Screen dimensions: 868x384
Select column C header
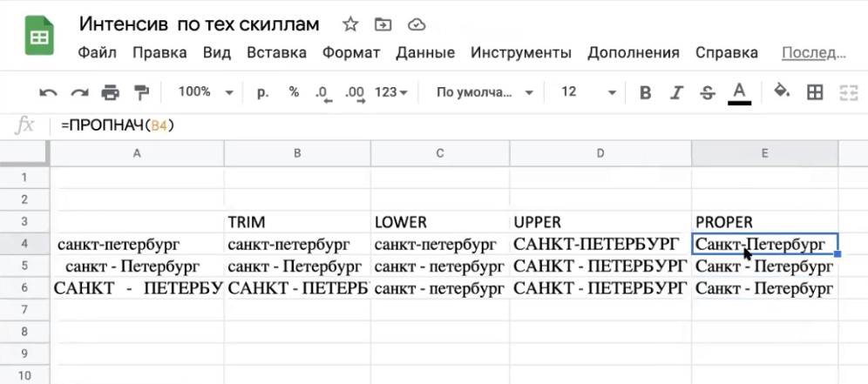pyautogui.click(x=440, y=153)
